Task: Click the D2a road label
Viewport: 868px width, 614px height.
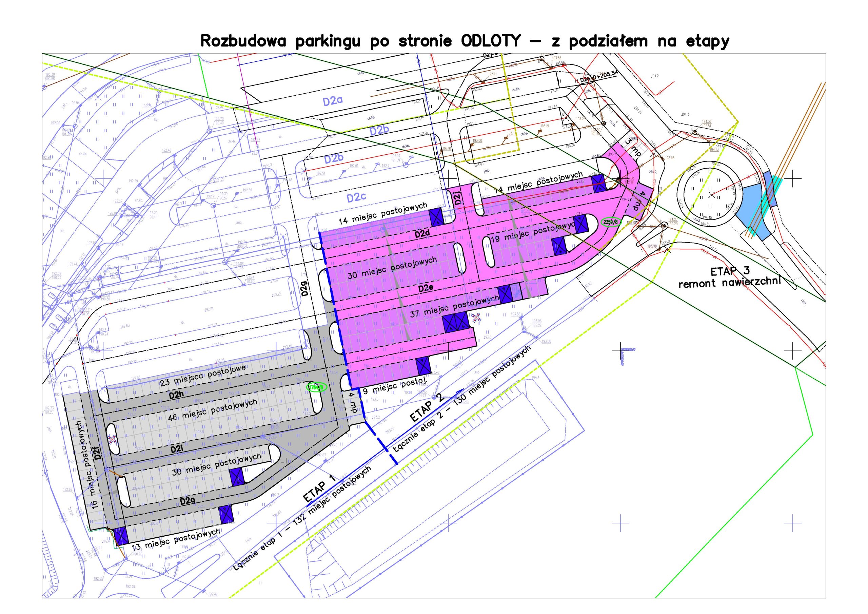Action: click(333, 101)
